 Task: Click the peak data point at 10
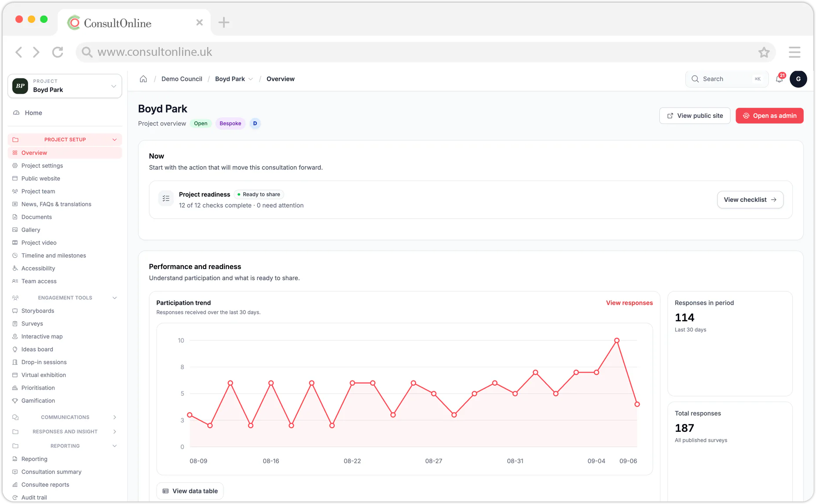pos(617,340)
